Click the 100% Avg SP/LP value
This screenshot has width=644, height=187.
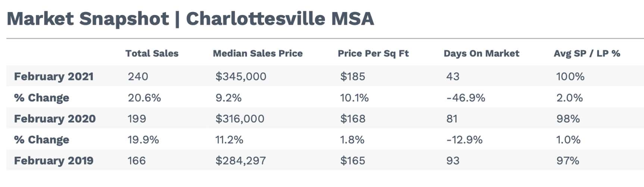570,76
